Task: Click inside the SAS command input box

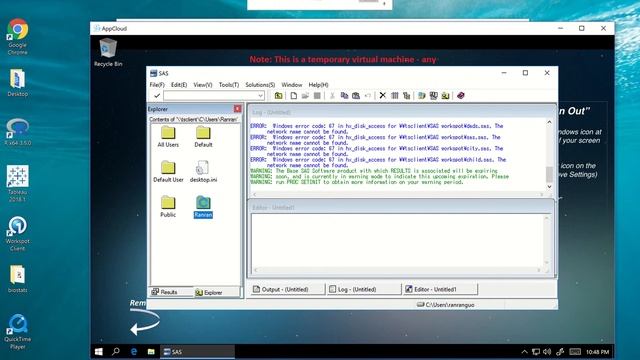Action: click(210, 96)
